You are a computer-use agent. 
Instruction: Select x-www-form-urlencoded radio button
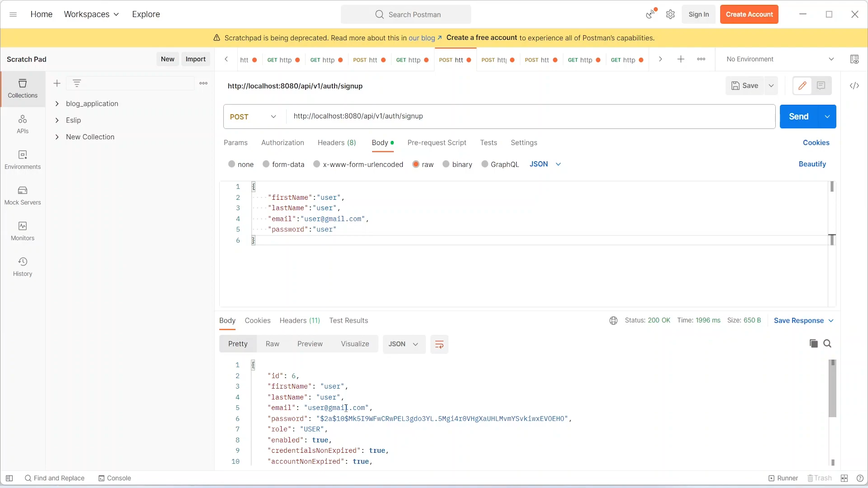pos(317,164)
